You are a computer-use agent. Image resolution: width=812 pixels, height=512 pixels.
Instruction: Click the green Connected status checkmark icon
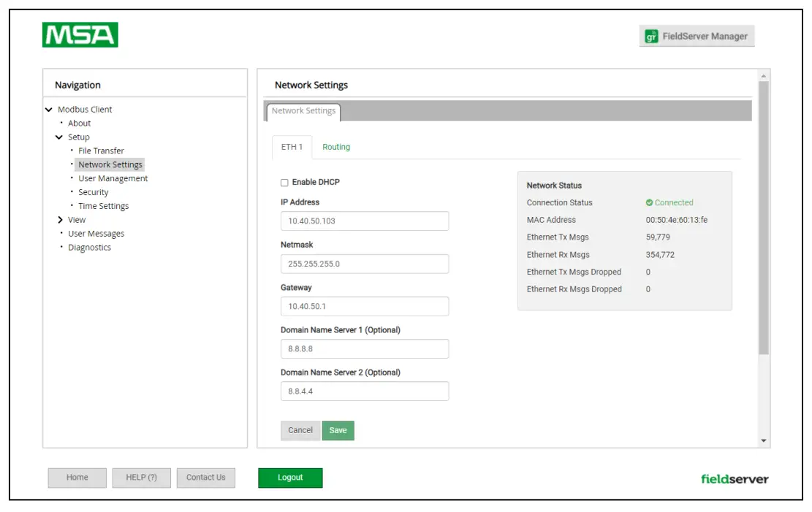649,202
